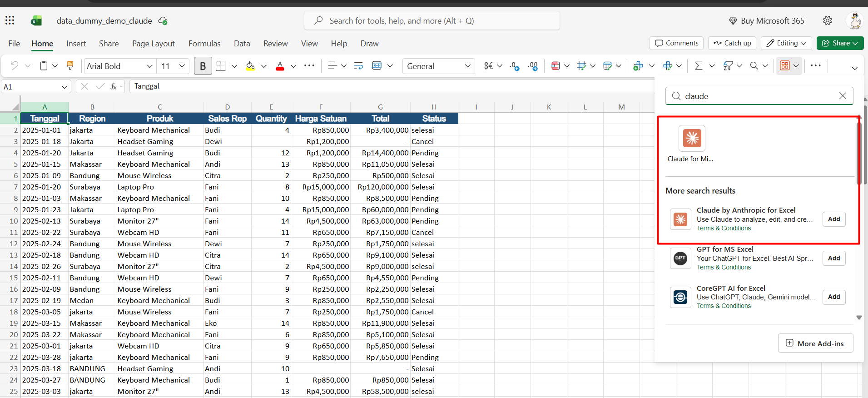
Task: Switch to the Page Layout tab
Action: [154, 44]
